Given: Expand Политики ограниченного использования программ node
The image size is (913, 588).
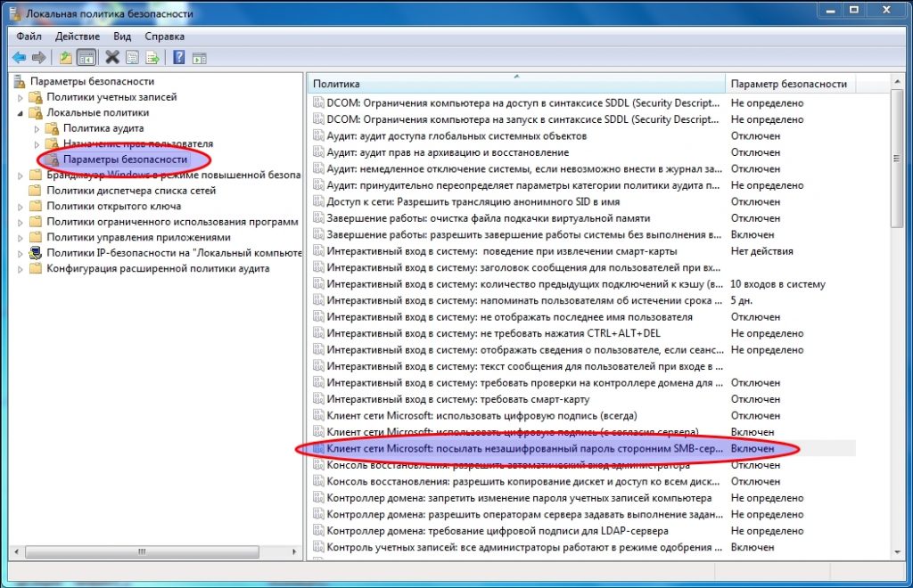Looking at the screenshot, I should point(21,222).
